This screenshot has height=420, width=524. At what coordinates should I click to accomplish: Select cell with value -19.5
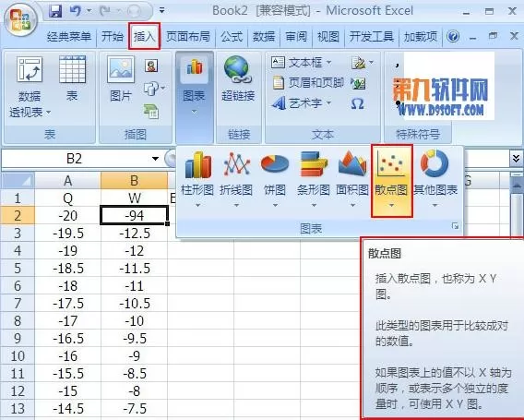[x=67, y=233]
